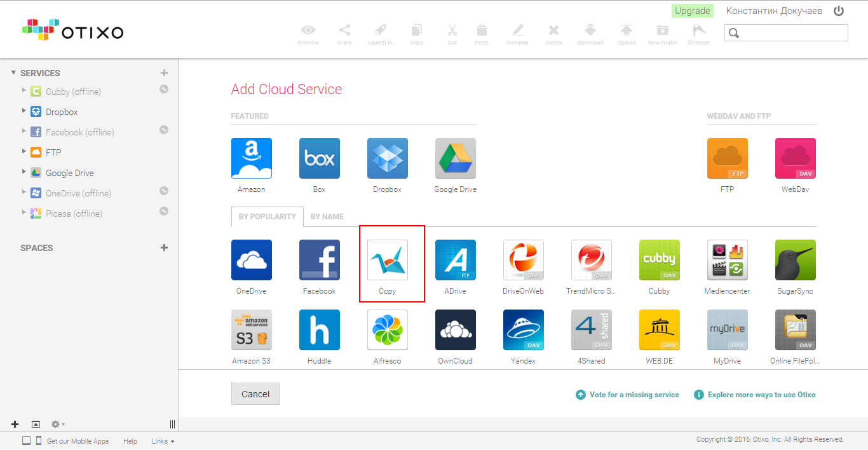The width and height of the screenshot is (868, 450).
Task: Pick the orange FTP service tile
Action: click(x=728, y=158)
